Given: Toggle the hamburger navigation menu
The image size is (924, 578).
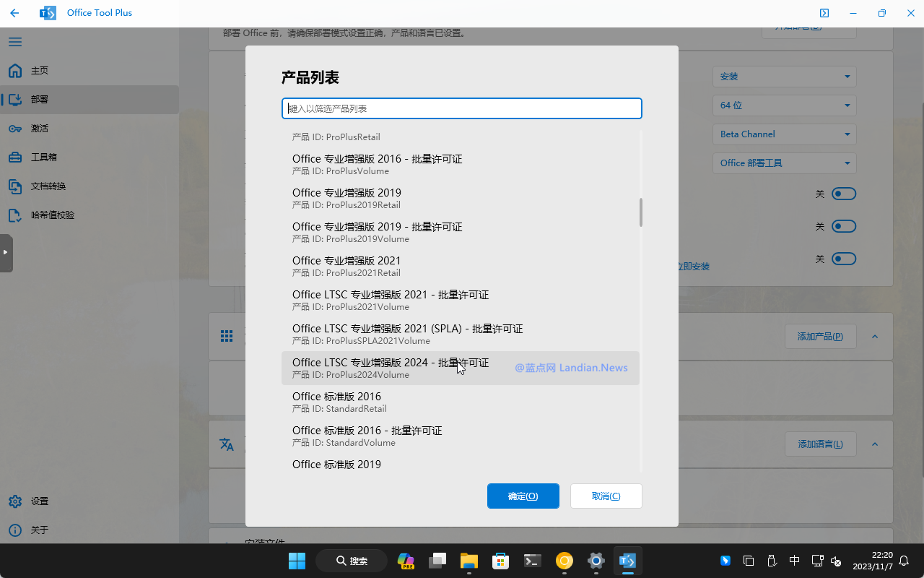Looking at the screenshot, I should click(14, 42).
